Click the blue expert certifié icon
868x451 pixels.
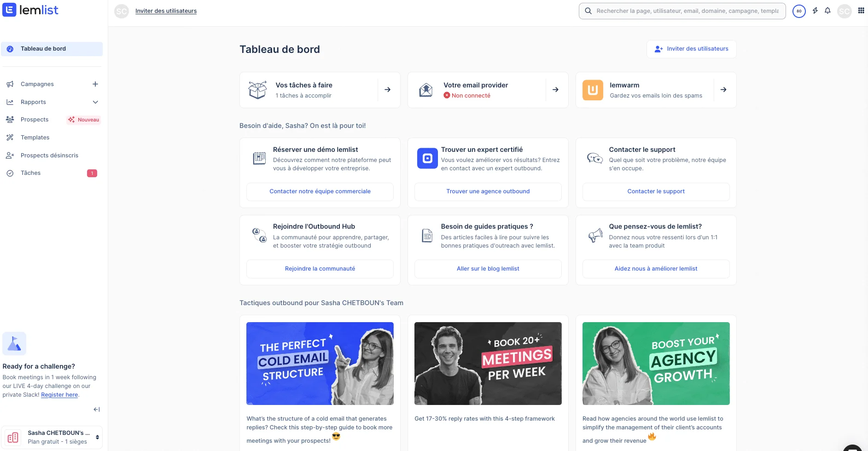427,158
